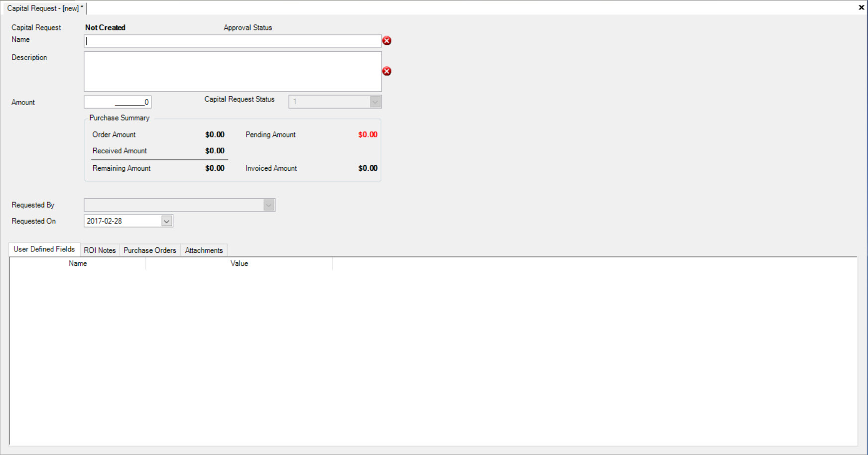The image size is (868, 455).
Task: Select the Amount entry field
Action: coord(118,102)
